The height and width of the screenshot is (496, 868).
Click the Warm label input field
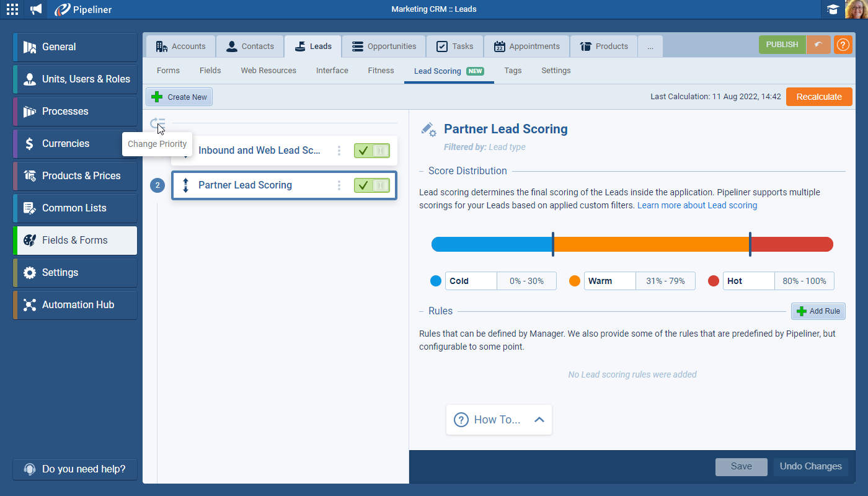coord(610,281)
